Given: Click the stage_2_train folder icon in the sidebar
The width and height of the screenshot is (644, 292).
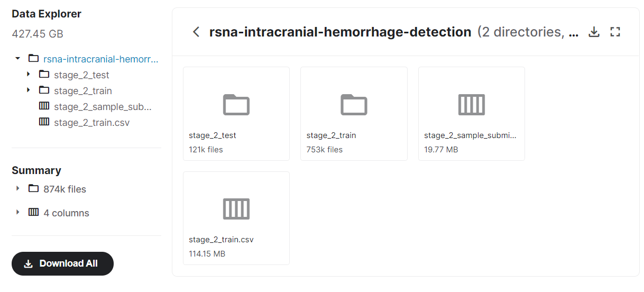Looking at the screenshot, I should pos(44,90).
